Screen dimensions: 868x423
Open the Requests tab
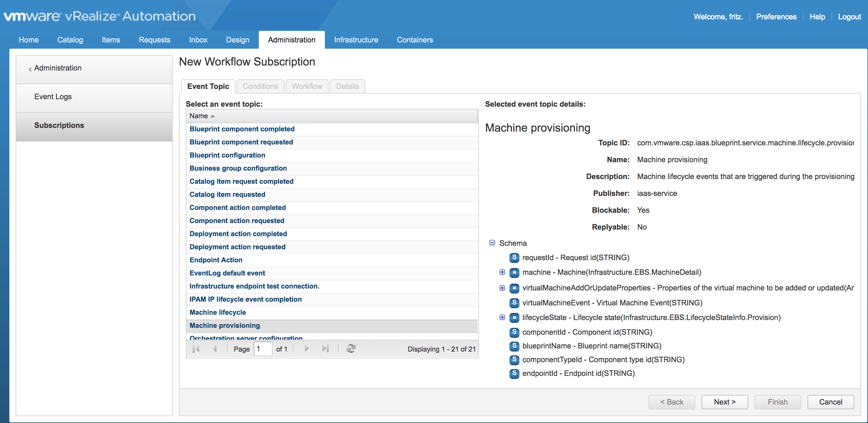coord(155,40)
